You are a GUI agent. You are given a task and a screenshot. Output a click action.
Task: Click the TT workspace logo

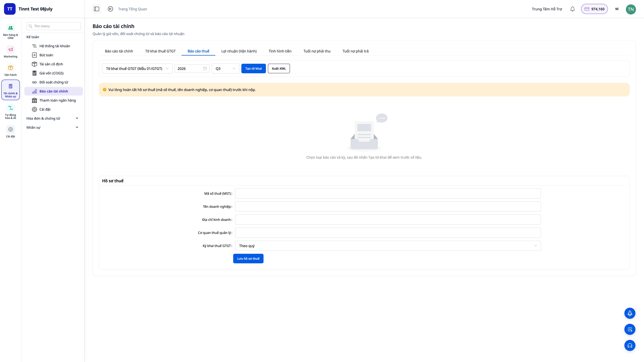coord(10,9)
